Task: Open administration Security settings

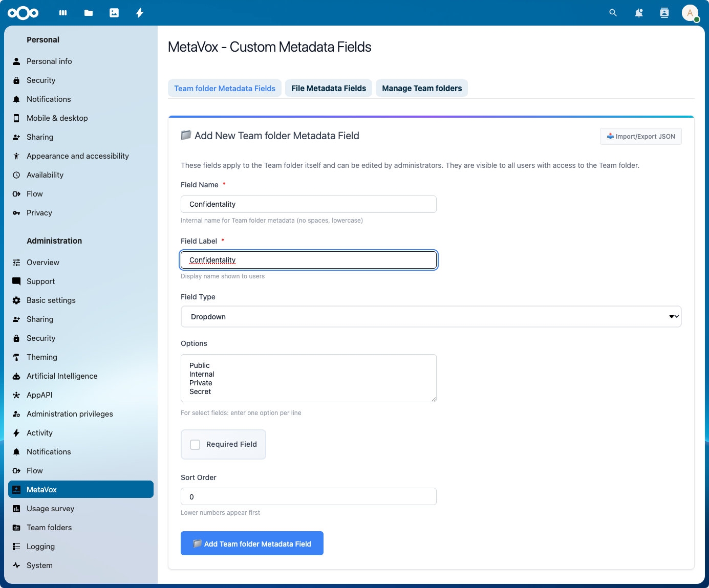Action: (x=81, y=338)
